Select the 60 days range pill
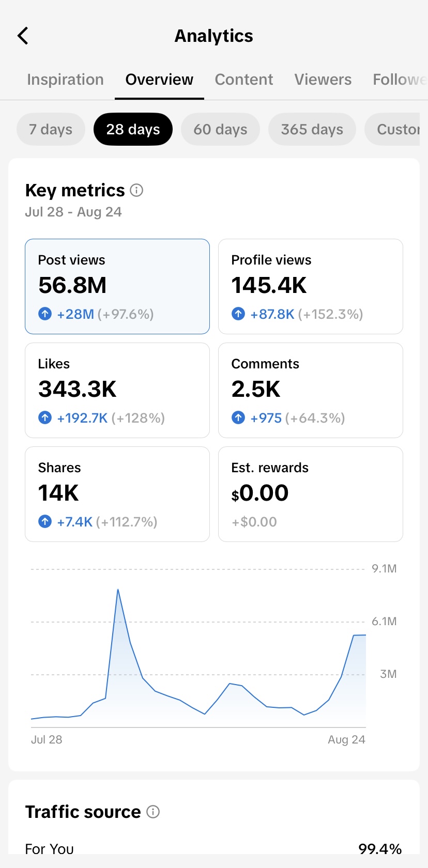The width and height of the screenshot is (428, 868). [220, 129]
